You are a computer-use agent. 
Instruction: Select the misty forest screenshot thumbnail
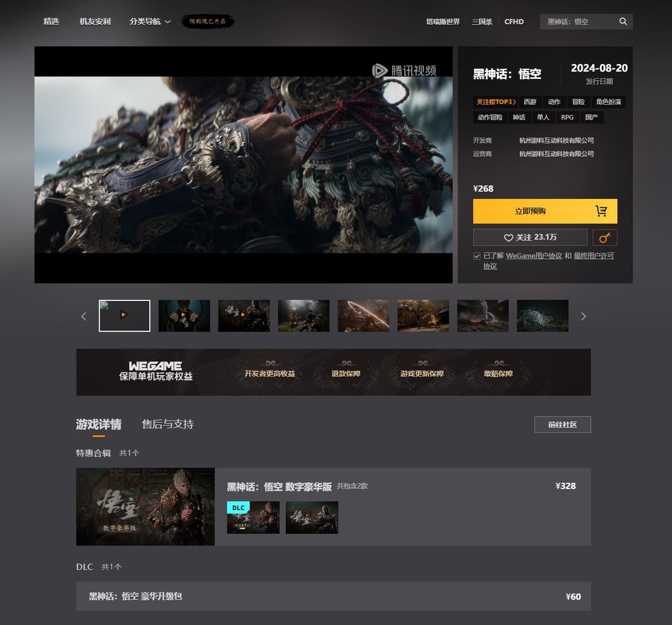pos(304,316)
